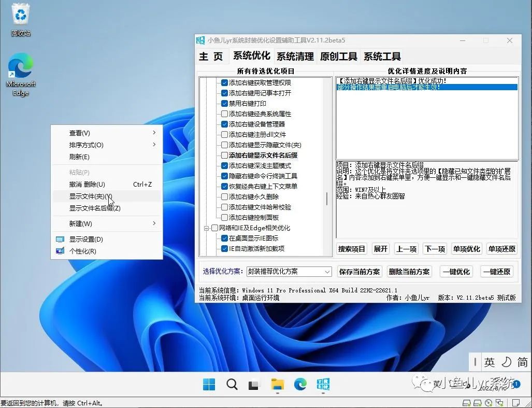This screenshot has width=532, height=408.
Task: Open Edge browser from the taskbar
Action: click(300, 384)
